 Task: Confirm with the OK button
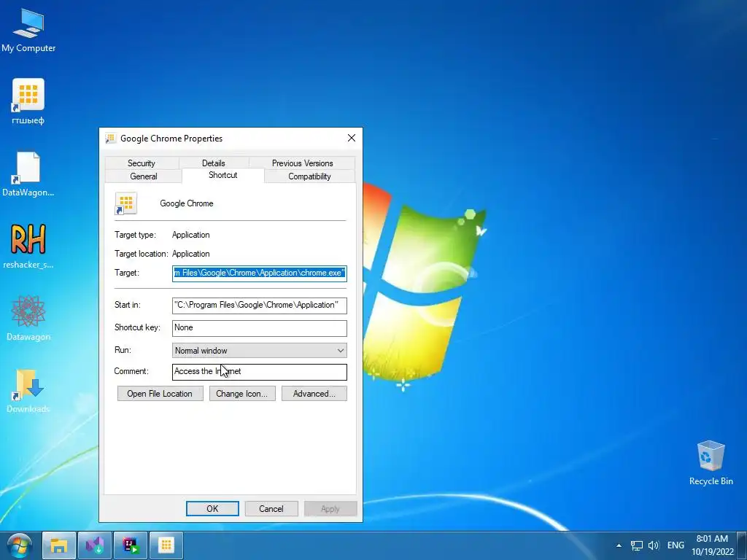212,508
